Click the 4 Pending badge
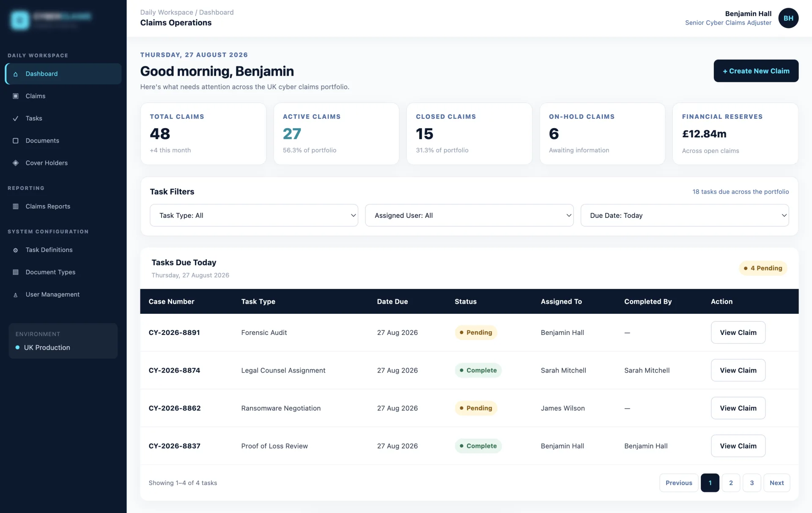Screen dimensions: 812x513 [x=763, y=268]
